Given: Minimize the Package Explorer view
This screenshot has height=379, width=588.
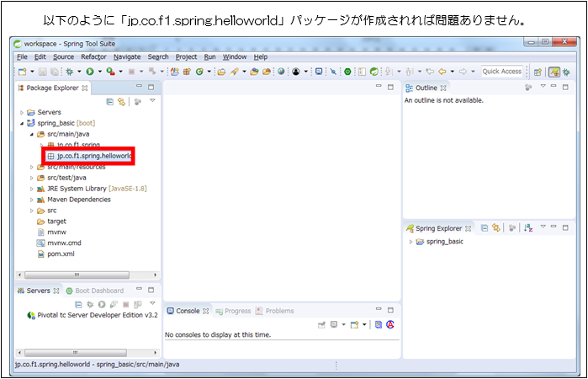Looking at the screenshot, I should click(x=139, y=87).
